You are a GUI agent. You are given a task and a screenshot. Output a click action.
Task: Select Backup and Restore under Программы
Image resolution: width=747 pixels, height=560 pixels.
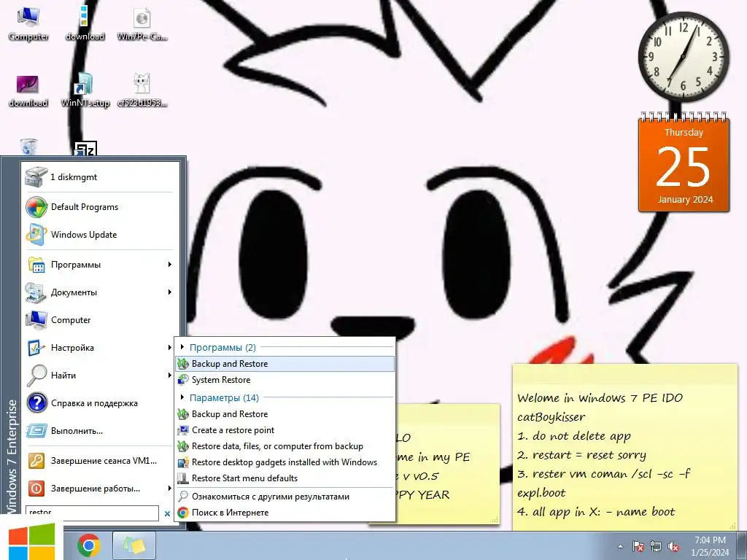[x=285, y=364]
